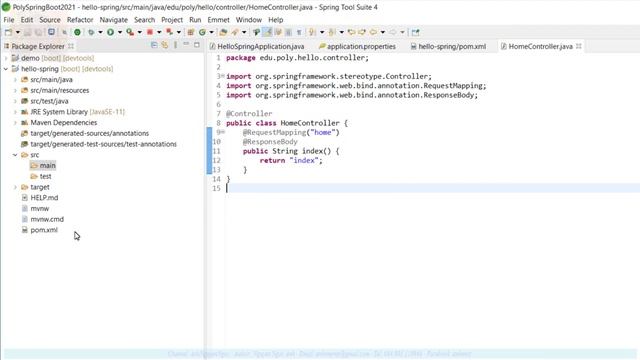
Task: Fold the imports at line 3
Action: 223,76
